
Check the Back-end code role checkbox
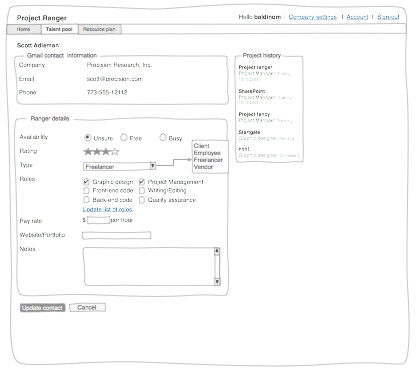[86, 200]
